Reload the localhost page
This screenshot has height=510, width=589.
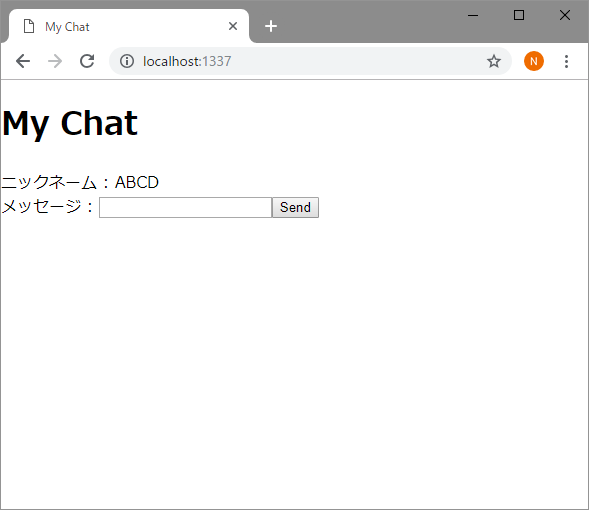coord(87,61)
